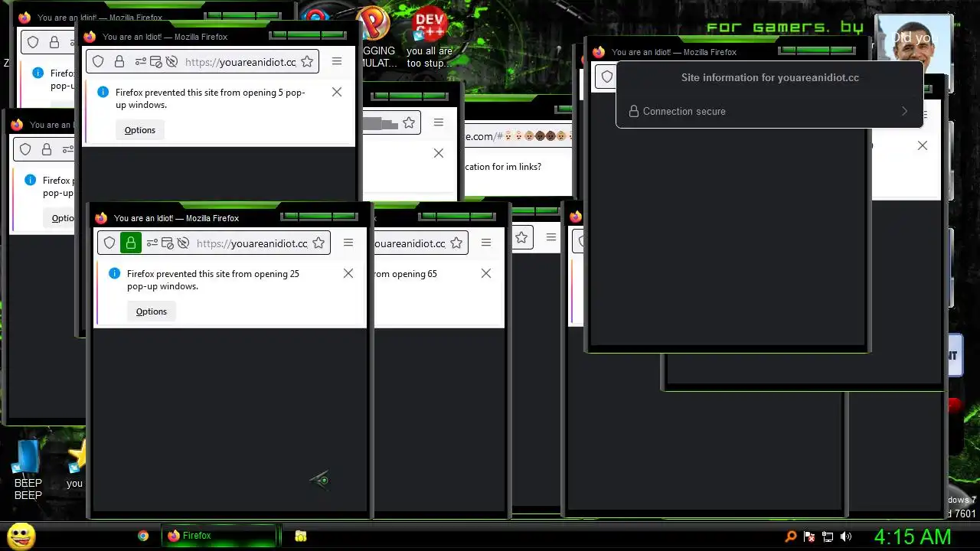Open the file explorer taskbar icon
The height and width of the screenshot is (551, 980).
pos(301,536)
